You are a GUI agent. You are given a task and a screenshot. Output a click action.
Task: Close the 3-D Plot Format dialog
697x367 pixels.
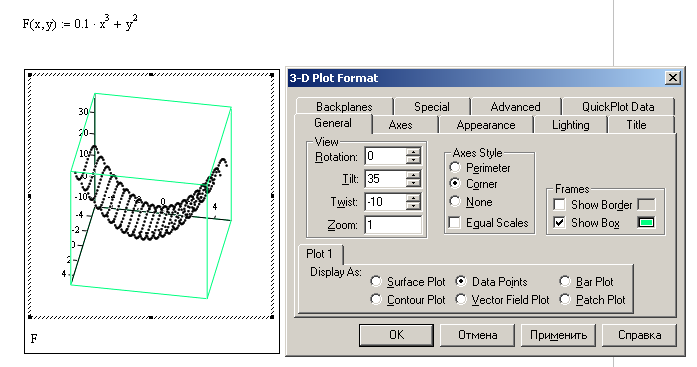[x=673, y=78]
